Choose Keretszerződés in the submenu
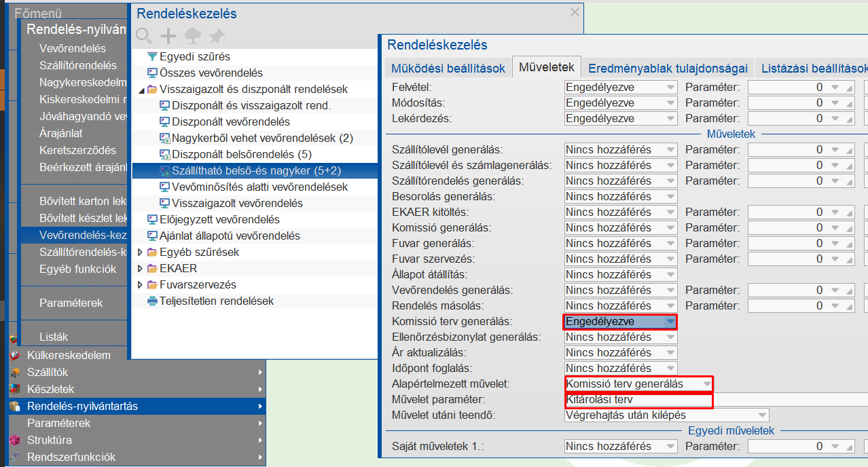Viewport: 868px width, 467px height. tap(75, 150)
